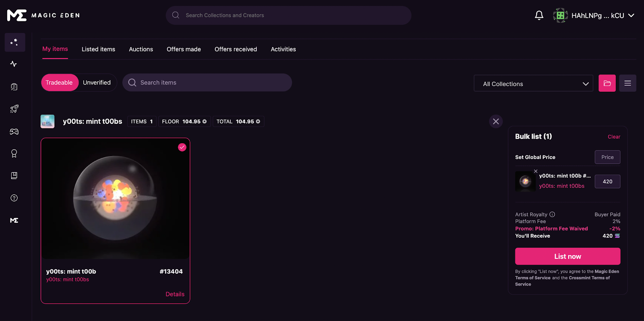The height and width of the screenshot is (321, 644).
Task: Select the Unverified filter
Action: click(x=97, y=82)
